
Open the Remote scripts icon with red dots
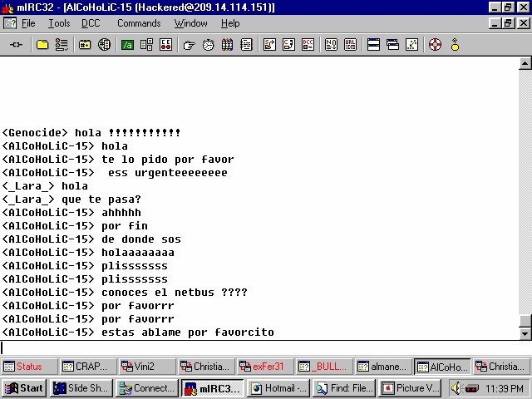[166, 45]
